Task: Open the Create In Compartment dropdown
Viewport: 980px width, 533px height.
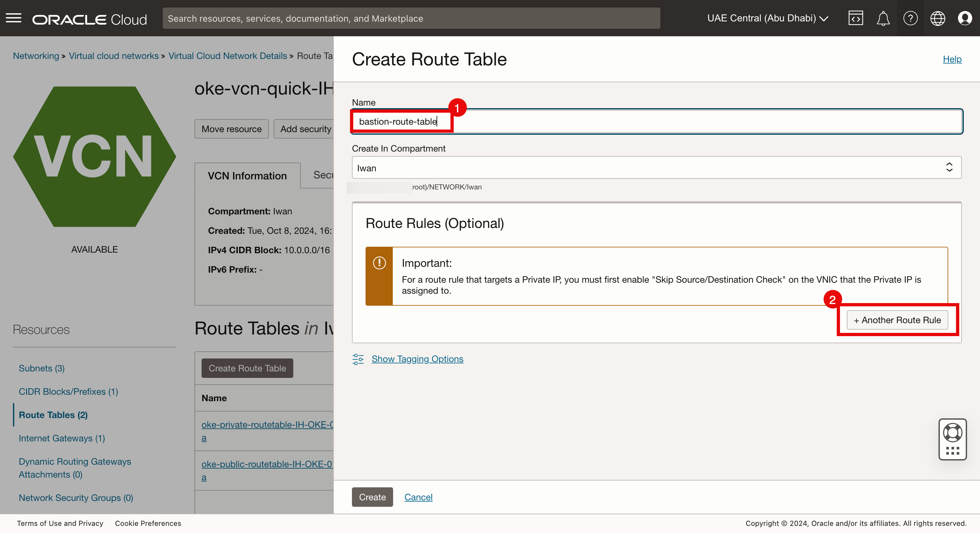Action: [x=656, y=168]
